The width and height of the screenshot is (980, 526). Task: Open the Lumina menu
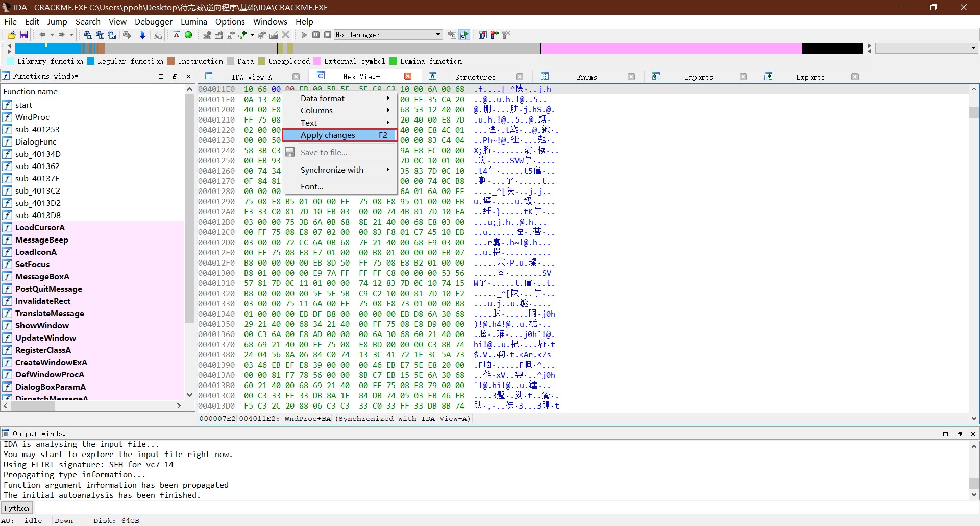(194, 21)
